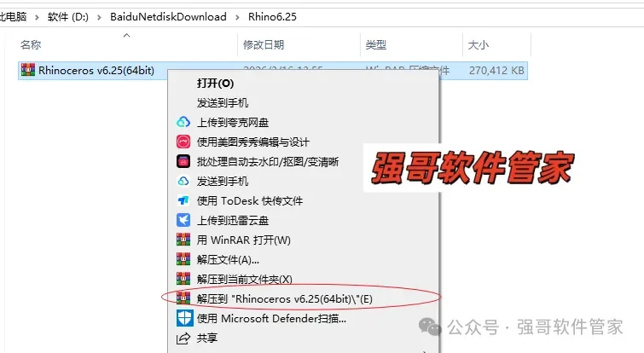
Task: Click the 270,412 KB size cell
Action: click(496, 71)
